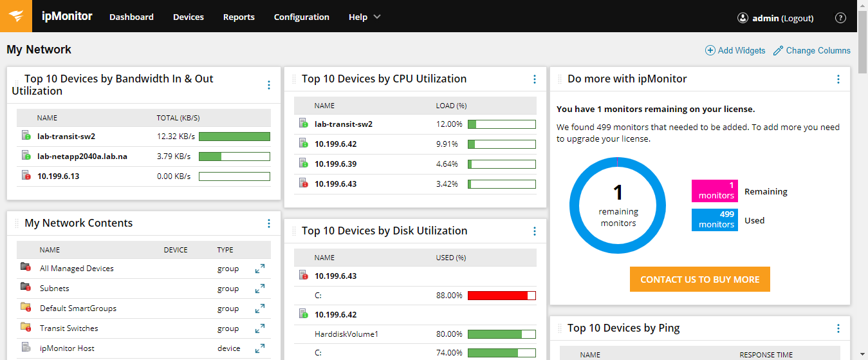
Task: Select the ipMonitor Host row name
Action: [x=67, y=348]
